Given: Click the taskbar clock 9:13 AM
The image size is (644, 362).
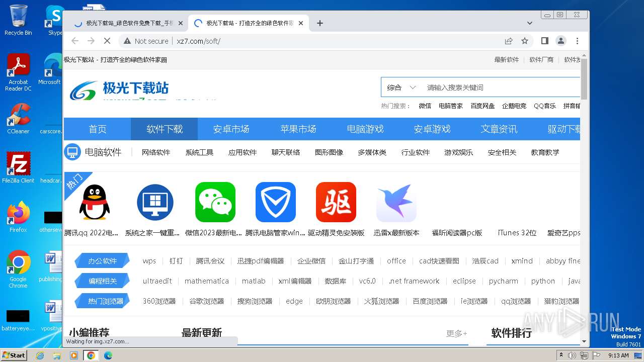Looking at the screenshot, I should tap(618, 355).
